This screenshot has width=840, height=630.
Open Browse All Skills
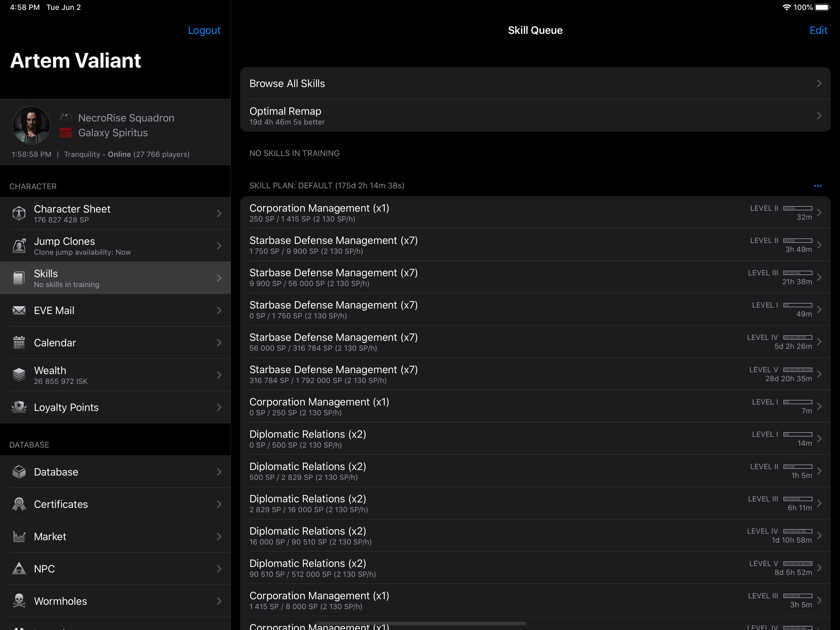pyautogui.click(x=535, y=83)
